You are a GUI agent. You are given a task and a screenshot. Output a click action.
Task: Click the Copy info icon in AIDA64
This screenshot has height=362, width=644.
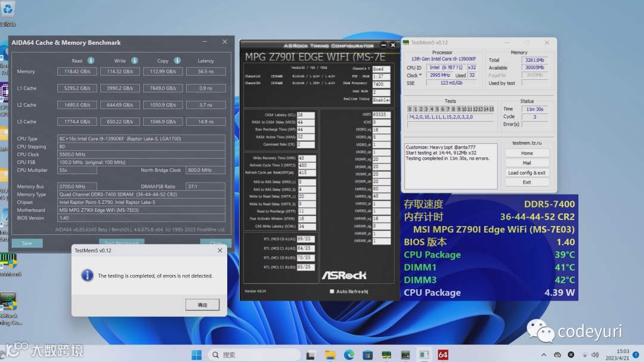point(177,61)
